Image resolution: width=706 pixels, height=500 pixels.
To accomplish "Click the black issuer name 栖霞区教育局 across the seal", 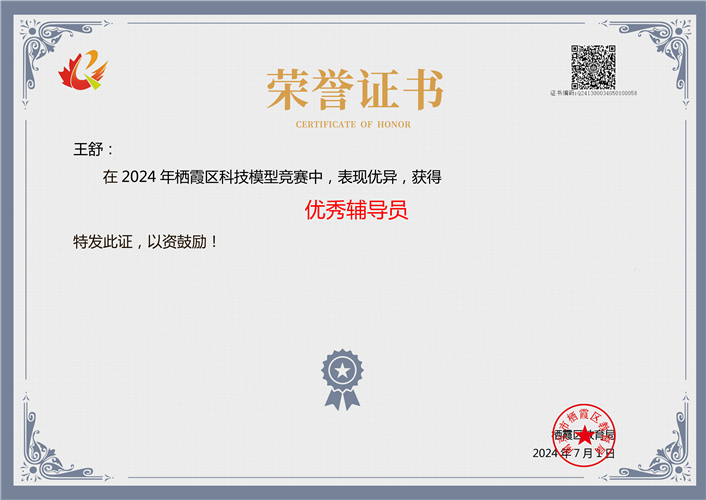I will click(x=584, y=435).
